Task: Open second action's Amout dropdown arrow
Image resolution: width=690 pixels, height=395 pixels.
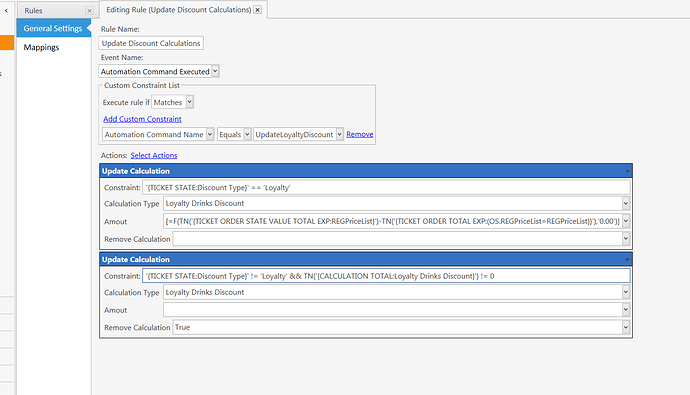Action: point(625,310)
